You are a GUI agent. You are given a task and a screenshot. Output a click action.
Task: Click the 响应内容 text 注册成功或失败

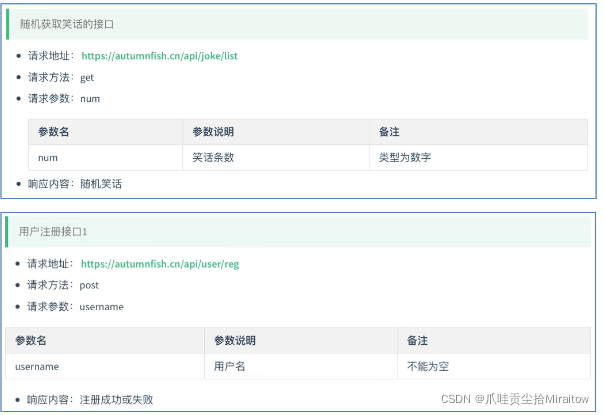[x=116, y=400]
